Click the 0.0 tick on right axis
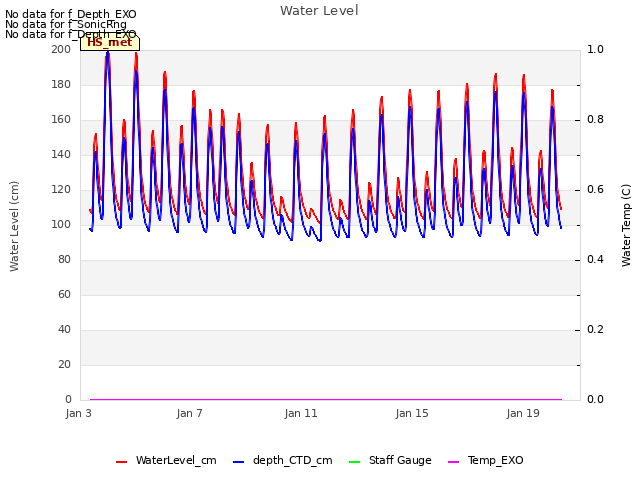This screenshot has height=480, width=640. pos(595,400)
